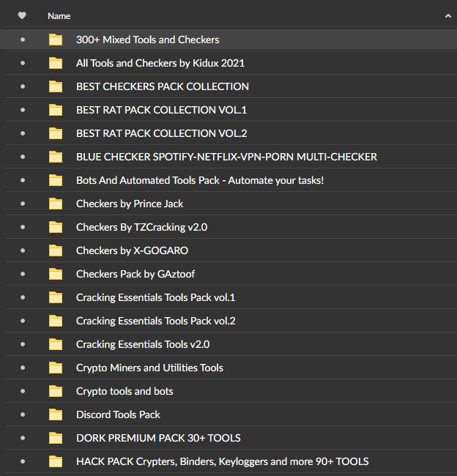Select 'Cracking Essentials Tools Pack vol.1' name
Screen dimensions: 457x476
156,297
